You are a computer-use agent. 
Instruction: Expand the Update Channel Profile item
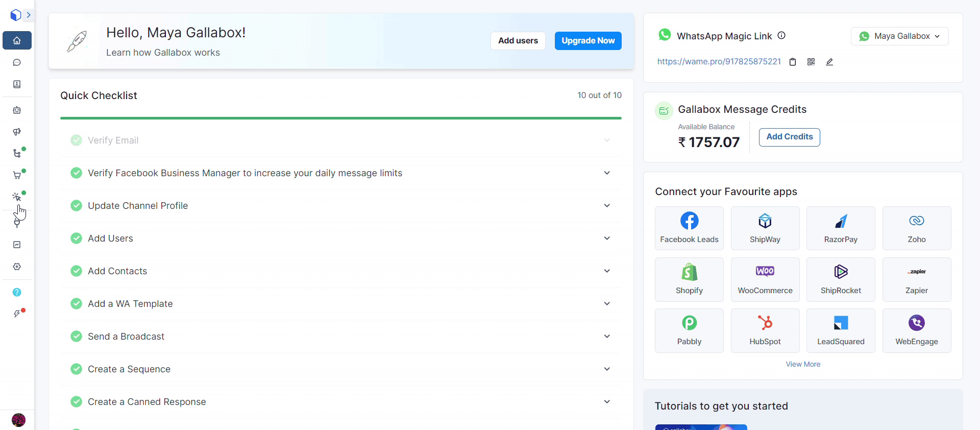coord(607,206)
